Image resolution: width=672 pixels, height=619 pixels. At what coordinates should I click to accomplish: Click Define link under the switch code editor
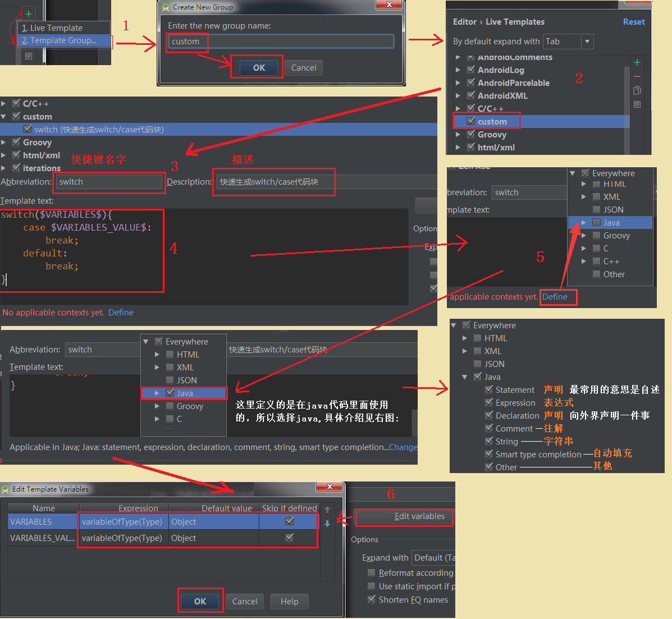[x=121, y=313]
